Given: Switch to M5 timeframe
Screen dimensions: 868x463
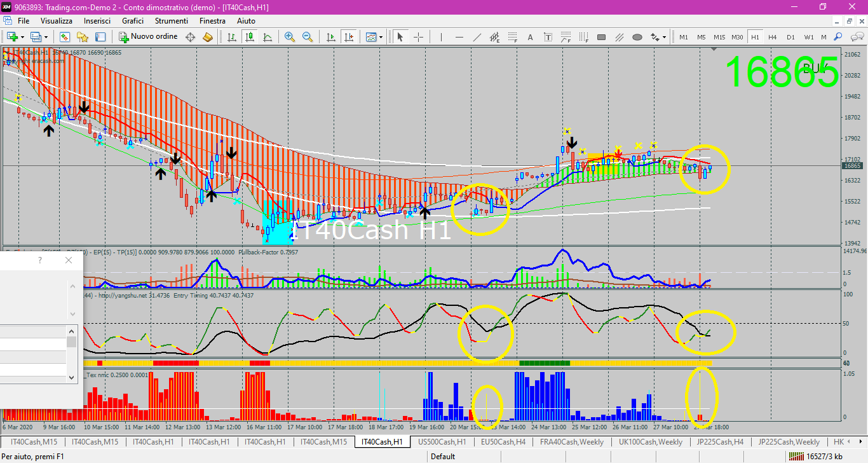Looking at the screenshot, I should click(702, 37).
